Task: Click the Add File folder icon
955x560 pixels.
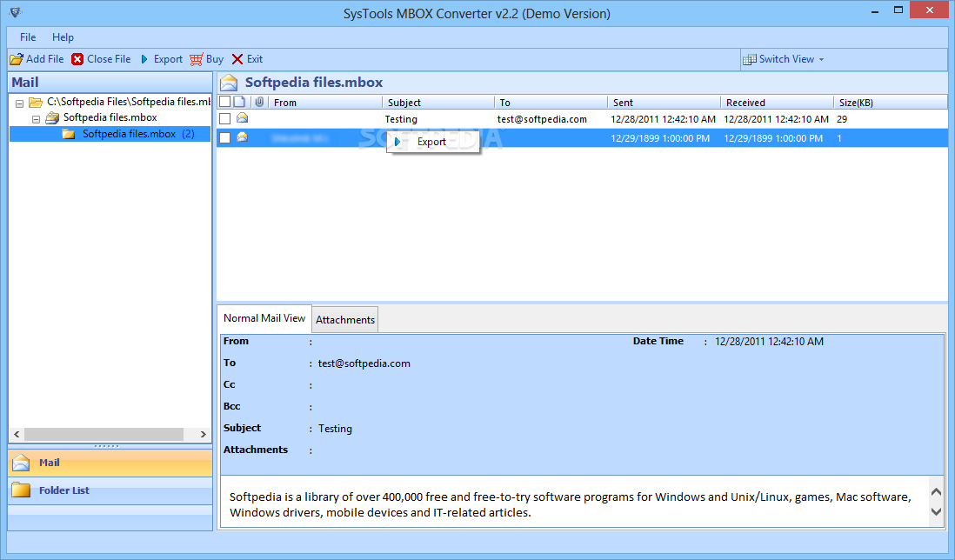Action: (x=17, y=59)
